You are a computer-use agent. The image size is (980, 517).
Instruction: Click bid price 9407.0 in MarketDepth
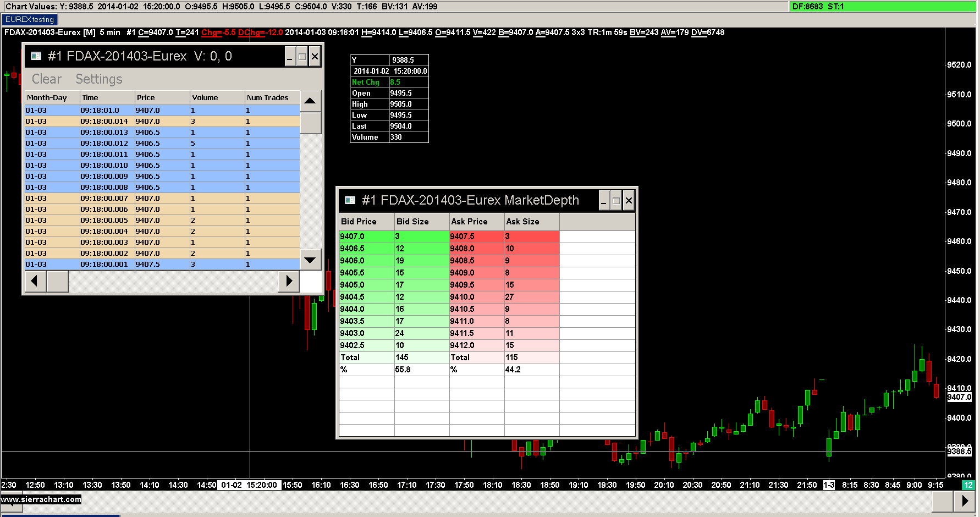point(367,237)
